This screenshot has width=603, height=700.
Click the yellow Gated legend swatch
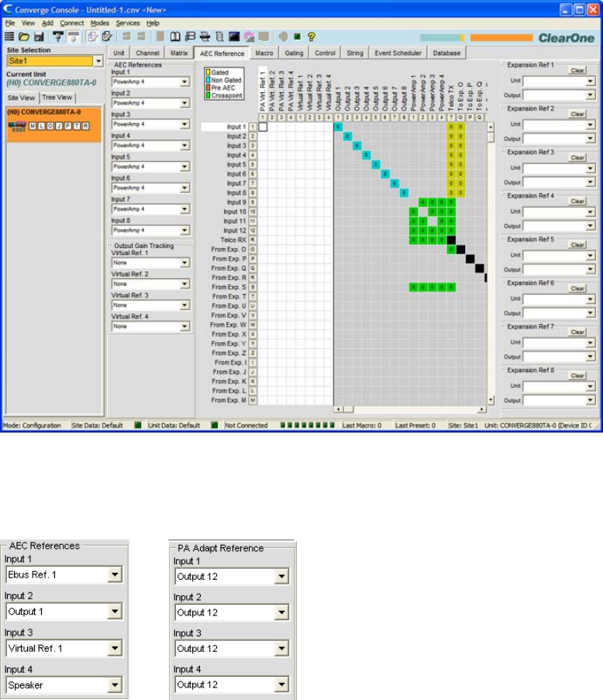pyautogui.click(x=208, y=72)
